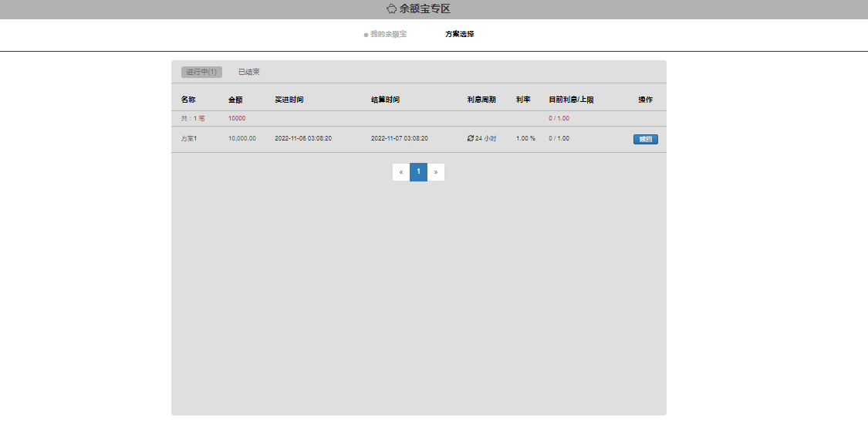Click the 金额 column header
The image size is (868, 444).
[x=235, y=100]
